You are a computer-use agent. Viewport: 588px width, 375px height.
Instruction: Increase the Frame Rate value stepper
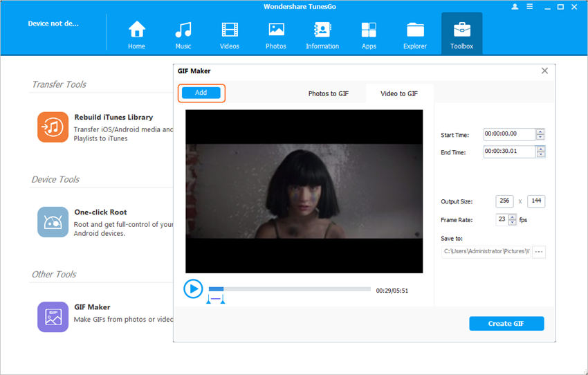[x=513, y=217]
